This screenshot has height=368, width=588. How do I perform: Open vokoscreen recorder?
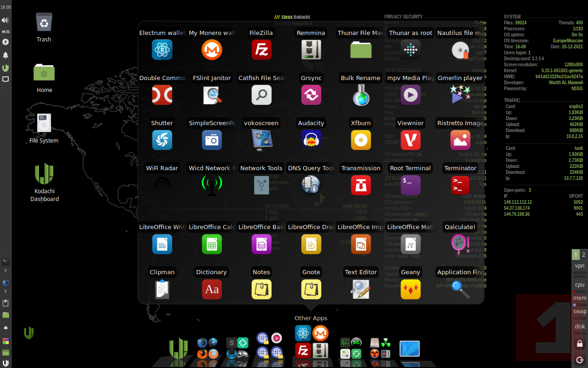(x=261, y=140)
